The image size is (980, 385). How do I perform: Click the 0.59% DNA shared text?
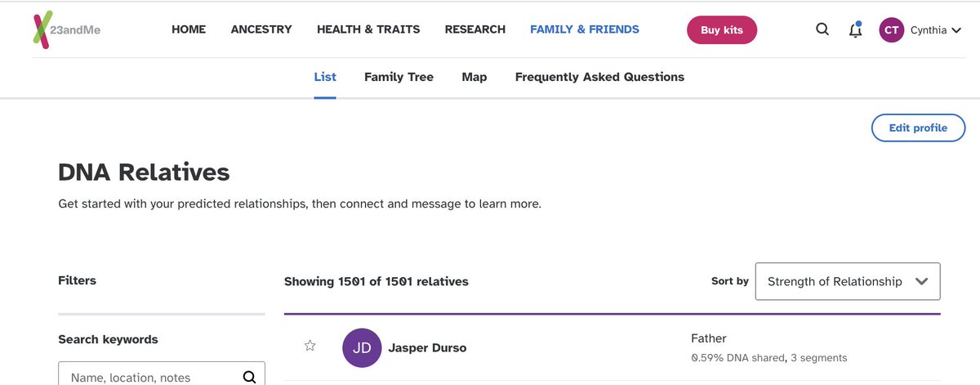[738, 358]
